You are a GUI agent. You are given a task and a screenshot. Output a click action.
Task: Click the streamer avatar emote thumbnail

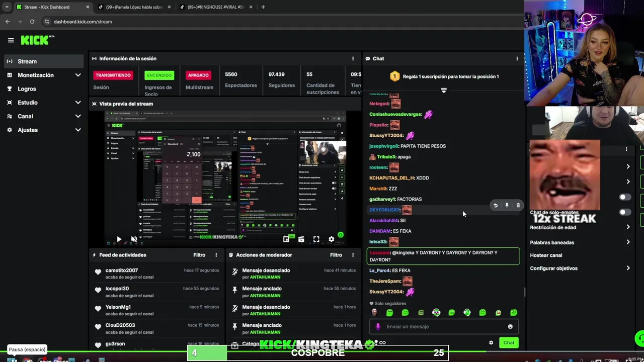click(x=374, y=313)
